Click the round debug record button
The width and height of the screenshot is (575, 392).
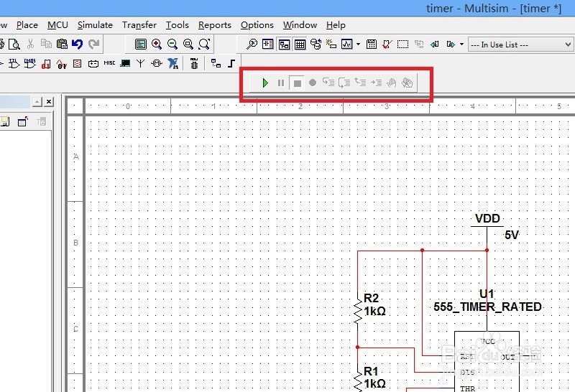tap(313, 83)
